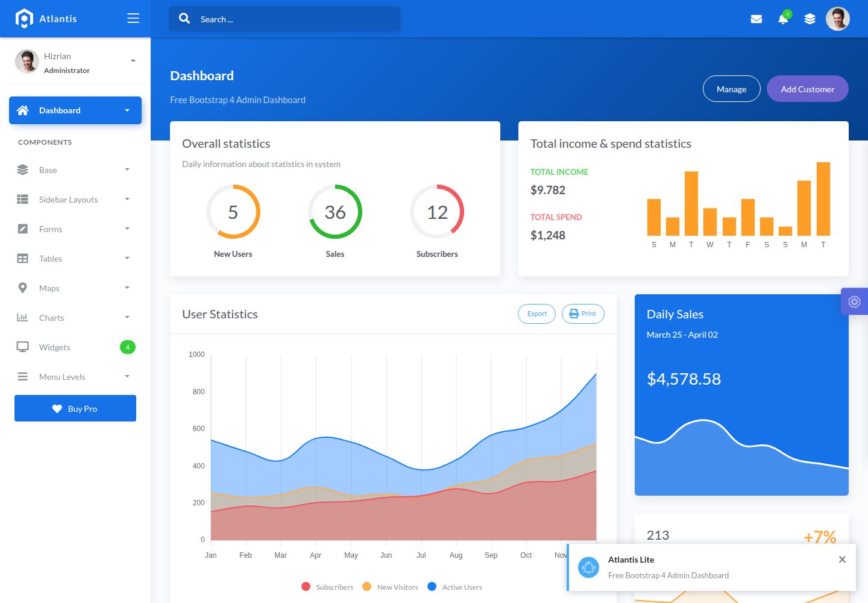Click the Buy Pro button
868x603 pixels.
pyautogui.click(x=75, y=408)
